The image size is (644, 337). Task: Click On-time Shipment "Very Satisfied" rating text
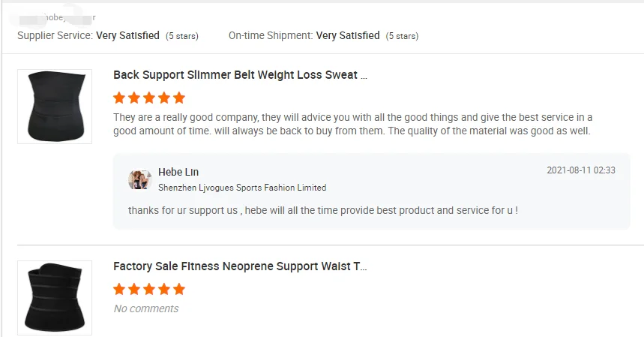click(348, 35)
